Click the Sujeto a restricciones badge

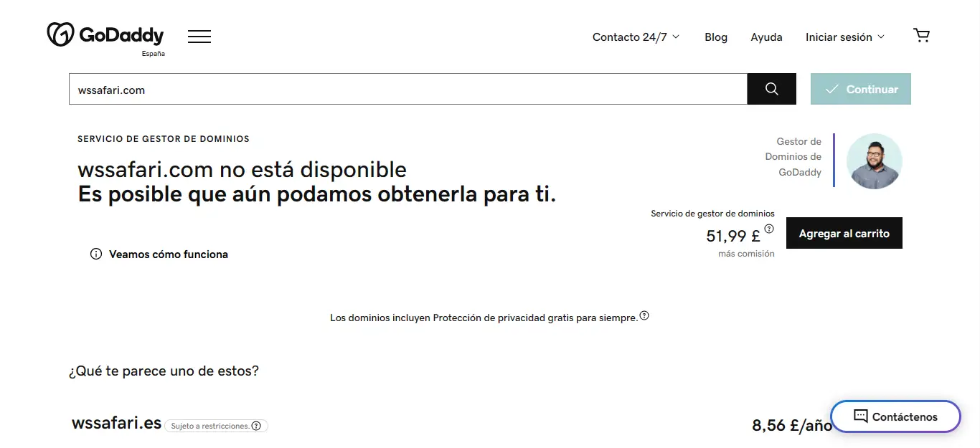tap(216, 426)
